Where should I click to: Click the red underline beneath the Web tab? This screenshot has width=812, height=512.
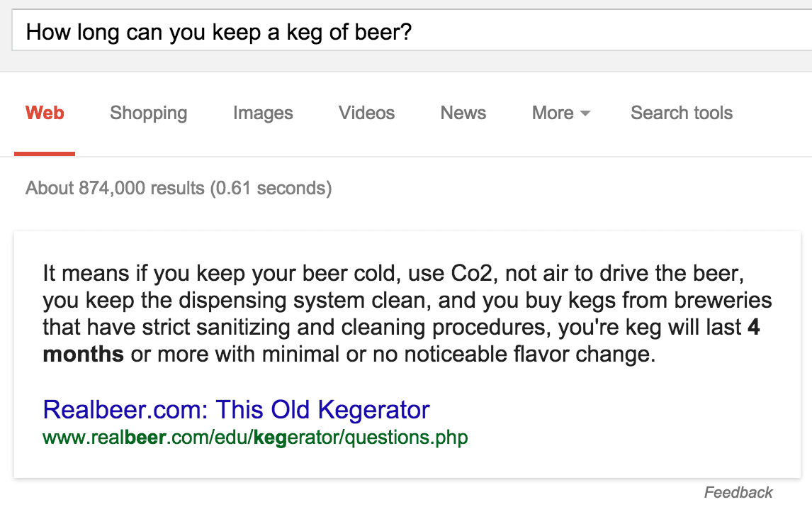click(x=45, y=153)
